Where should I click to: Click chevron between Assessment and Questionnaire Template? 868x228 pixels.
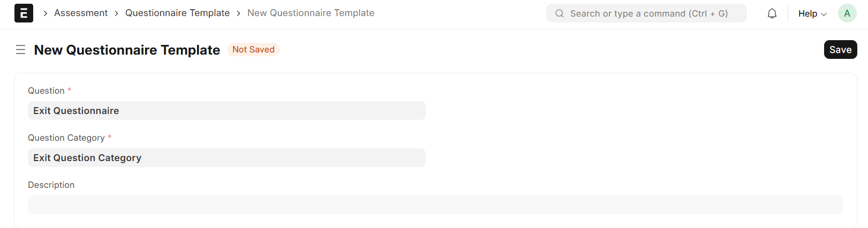[x=116, y=13]
